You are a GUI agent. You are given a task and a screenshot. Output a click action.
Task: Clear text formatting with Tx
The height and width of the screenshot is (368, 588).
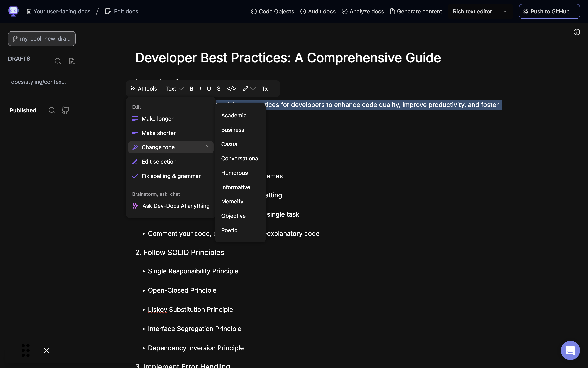[265, 89]
